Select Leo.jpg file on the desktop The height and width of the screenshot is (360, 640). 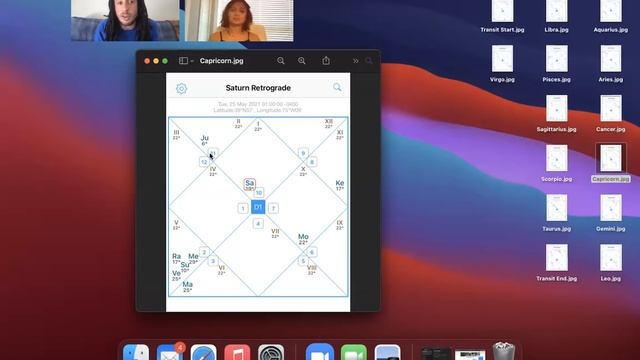(611, 263)
